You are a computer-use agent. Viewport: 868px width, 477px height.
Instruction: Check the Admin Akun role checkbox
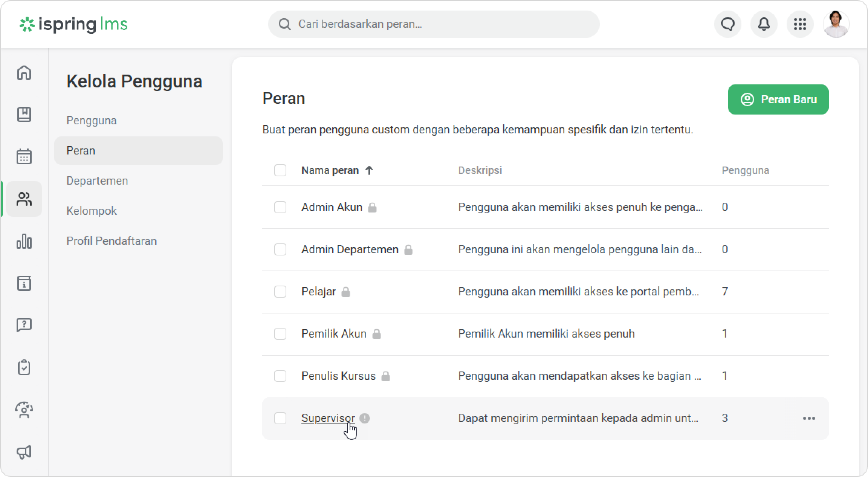(280, 207)
